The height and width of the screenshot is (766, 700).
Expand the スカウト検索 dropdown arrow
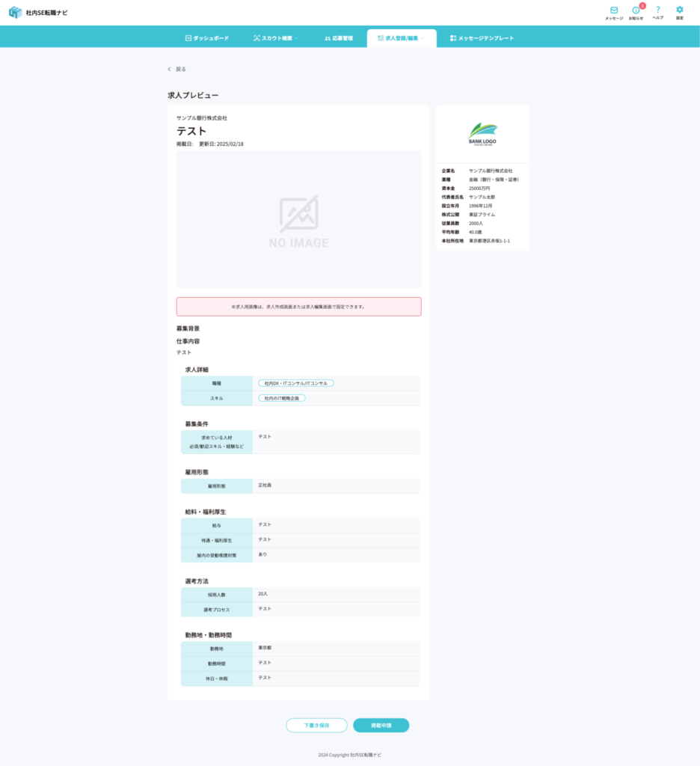coord(296,38)
